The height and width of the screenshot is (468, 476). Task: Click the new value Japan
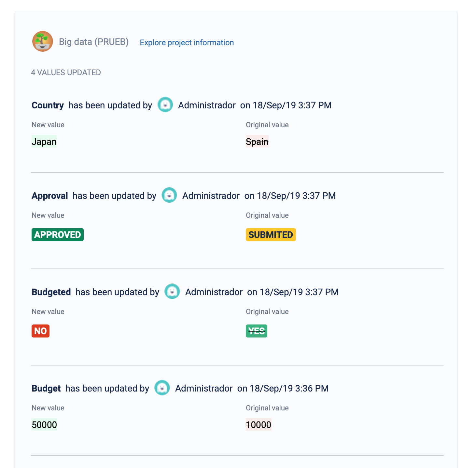[44, 142]
